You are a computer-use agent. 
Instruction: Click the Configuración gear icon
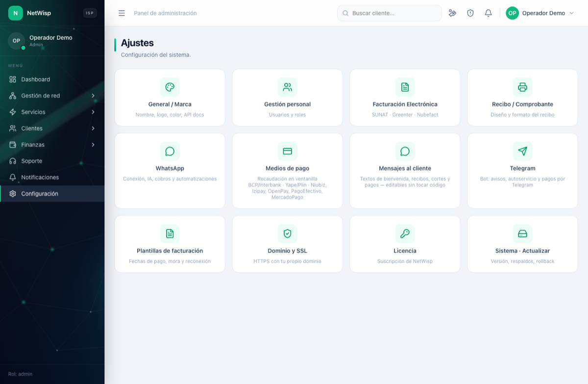pyautogui.click(x=13, y=194)
